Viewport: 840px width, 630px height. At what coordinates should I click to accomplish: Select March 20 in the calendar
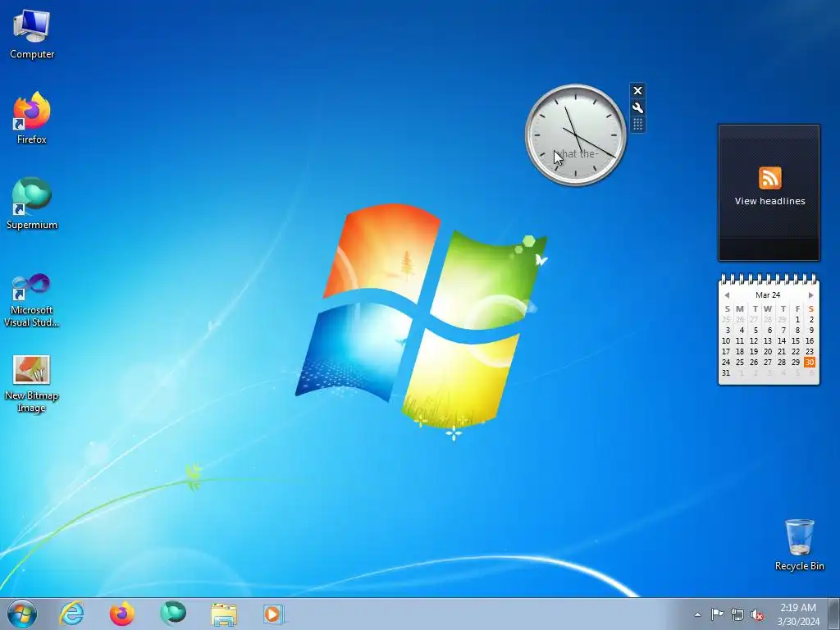pos(768,351)
